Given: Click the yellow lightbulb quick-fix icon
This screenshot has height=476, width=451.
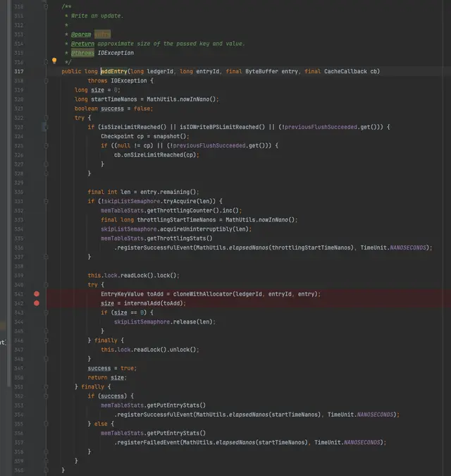Looking at the screenshot, I should coord(54,62).
